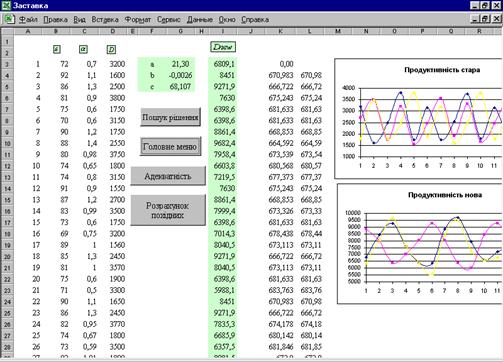Click the Excel icon in title bar

tap(6, 5)
